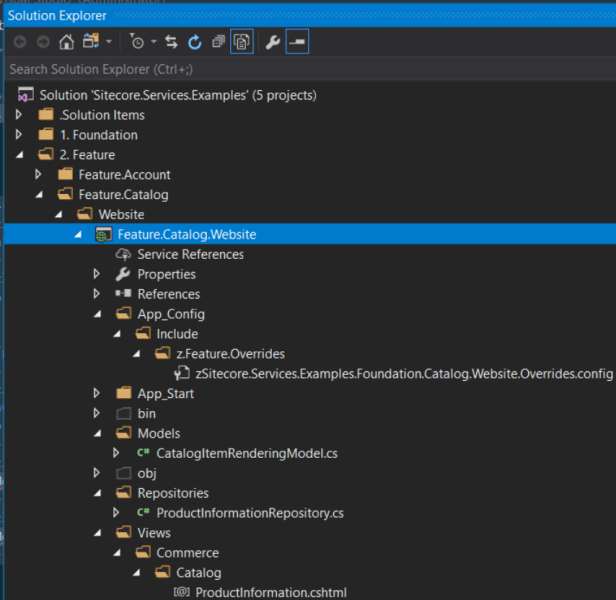Click the Refresh icon

coord(195,42)
